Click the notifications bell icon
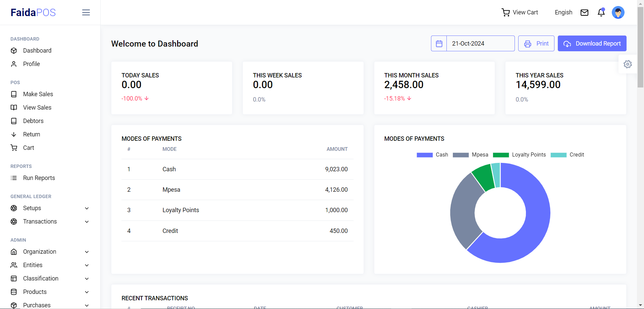Viewport: 644px width, 309px height. [x=601, y=12]
